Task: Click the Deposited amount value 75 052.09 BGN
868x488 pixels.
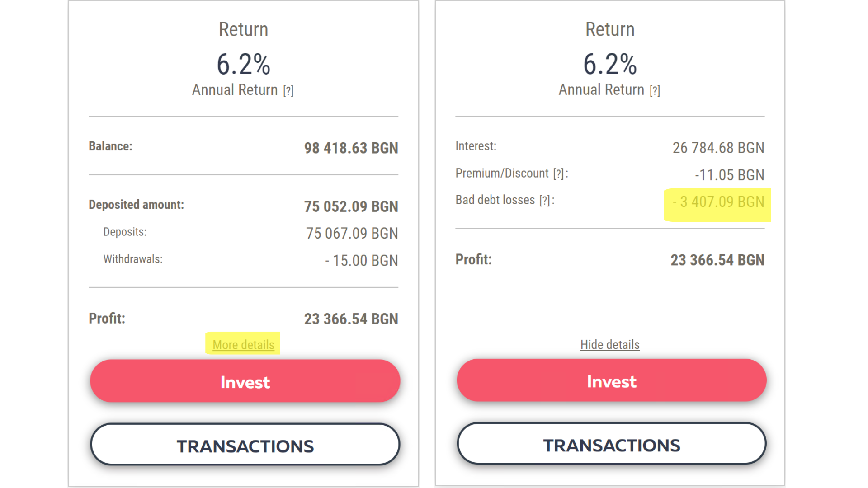Action: click(351, 206)
